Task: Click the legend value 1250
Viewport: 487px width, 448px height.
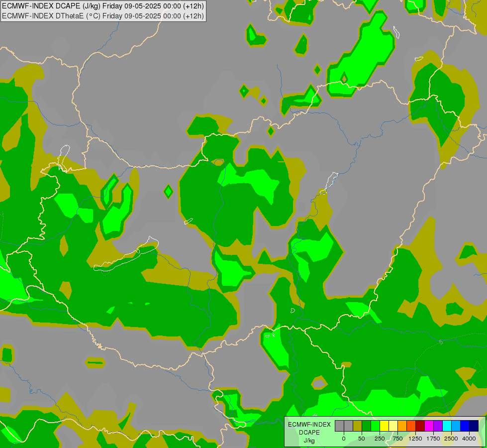Action: [x=415, y=439]
